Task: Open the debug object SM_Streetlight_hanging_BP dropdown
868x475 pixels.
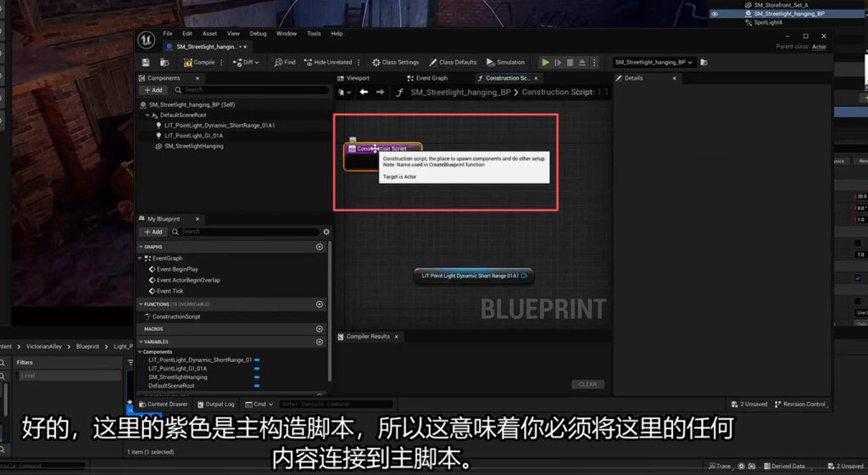Action: pos(654,62)
